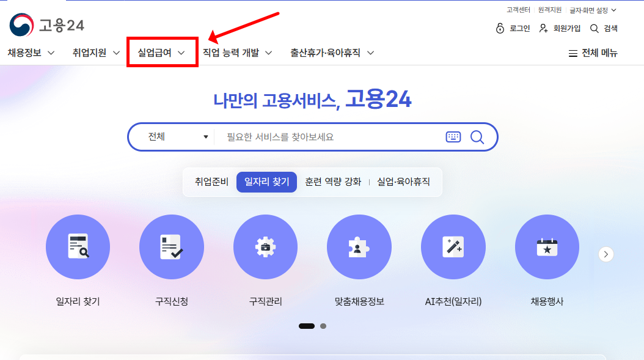This screenshot has width=644, height=360.
Task: Click the 검색 magnifier icon in header
Action: pyautogui.click(x=594, y=28)
